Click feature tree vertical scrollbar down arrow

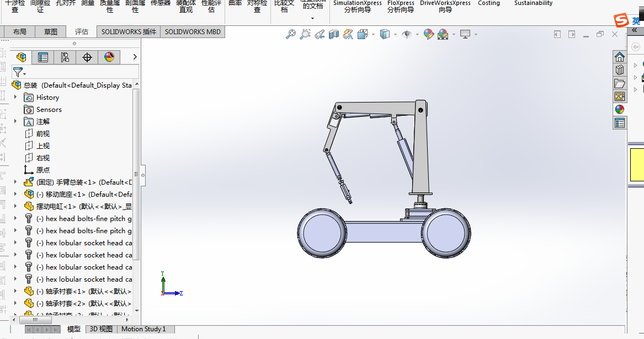[137, 311]
